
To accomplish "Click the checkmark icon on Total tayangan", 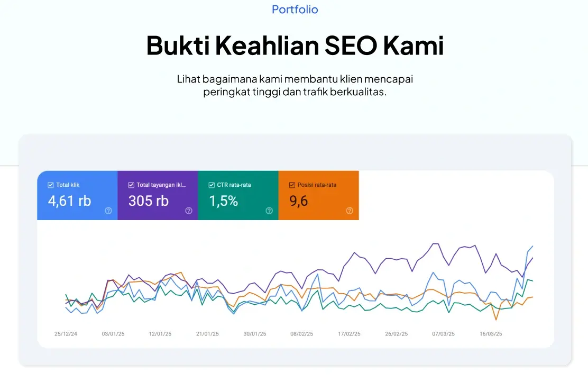I will click(x=130, y=185).
